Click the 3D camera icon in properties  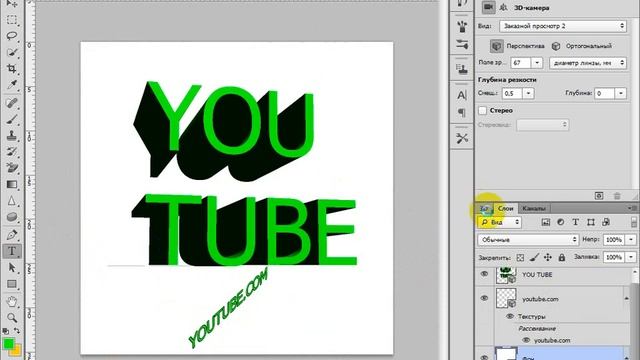tap(488, 7)
